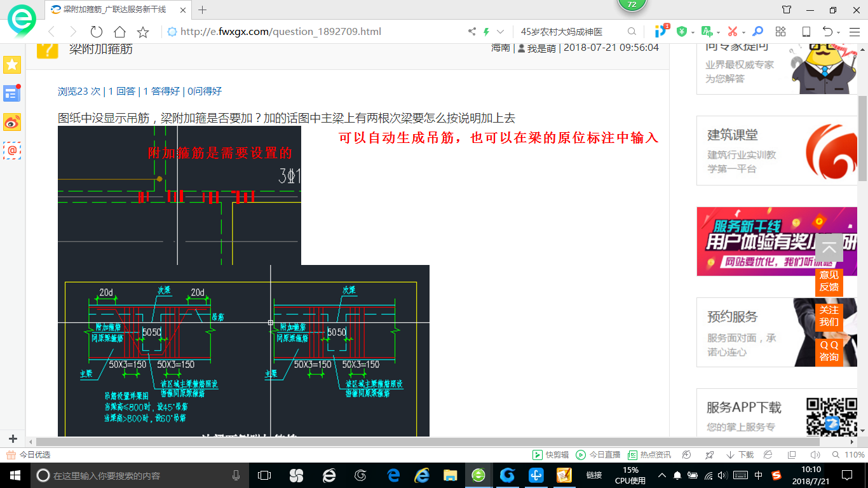Open 今日优选 in the status bar
The width and height of the screenshot is (868, 488).
coord(29,455)
